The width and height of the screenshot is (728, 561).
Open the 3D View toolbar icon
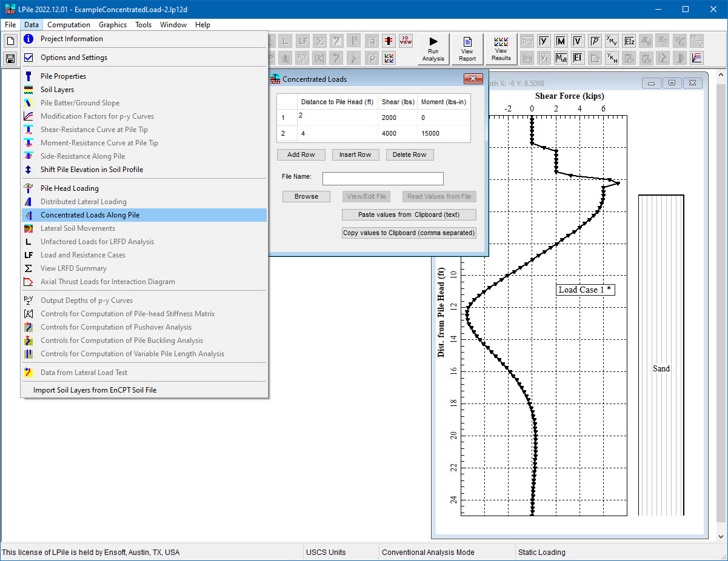(406, 41)
